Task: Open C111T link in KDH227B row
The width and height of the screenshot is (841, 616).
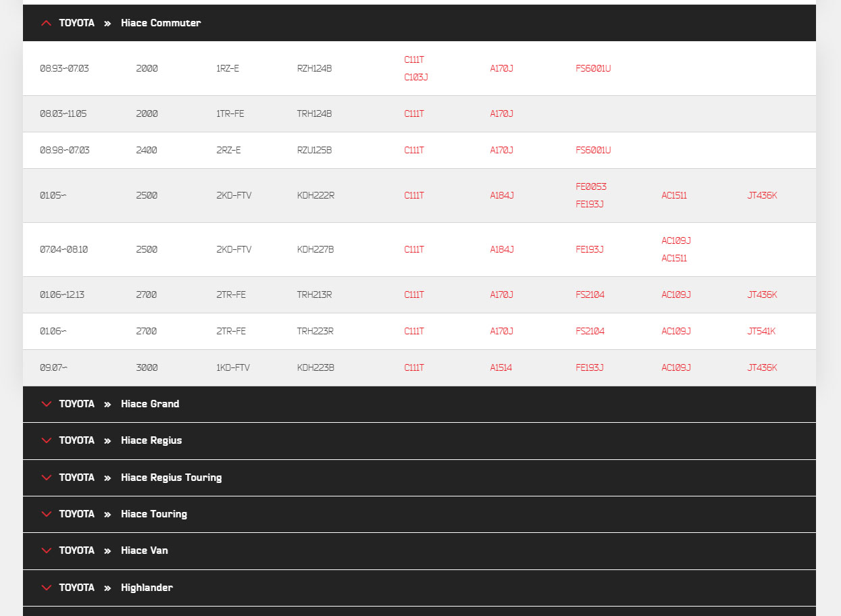Action: [414, 249]
